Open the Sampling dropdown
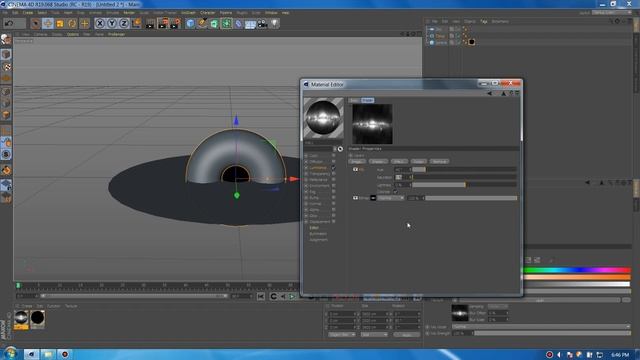 pyautogui.click(x=498, y=307)
